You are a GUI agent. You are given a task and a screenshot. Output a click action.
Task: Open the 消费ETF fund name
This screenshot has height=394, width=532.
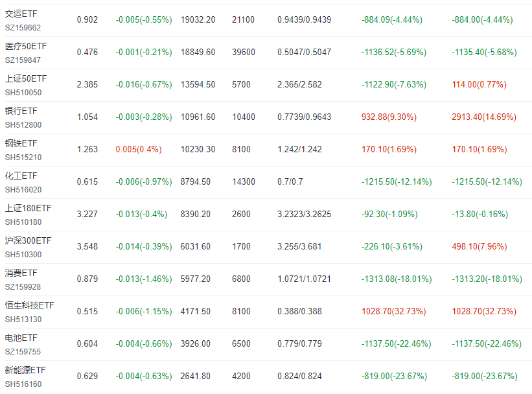pos(21,273)
